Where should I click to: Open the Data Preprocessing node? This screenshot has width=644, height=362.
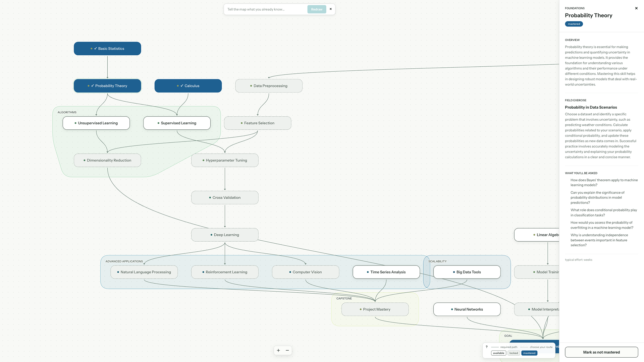coord(269,86)
